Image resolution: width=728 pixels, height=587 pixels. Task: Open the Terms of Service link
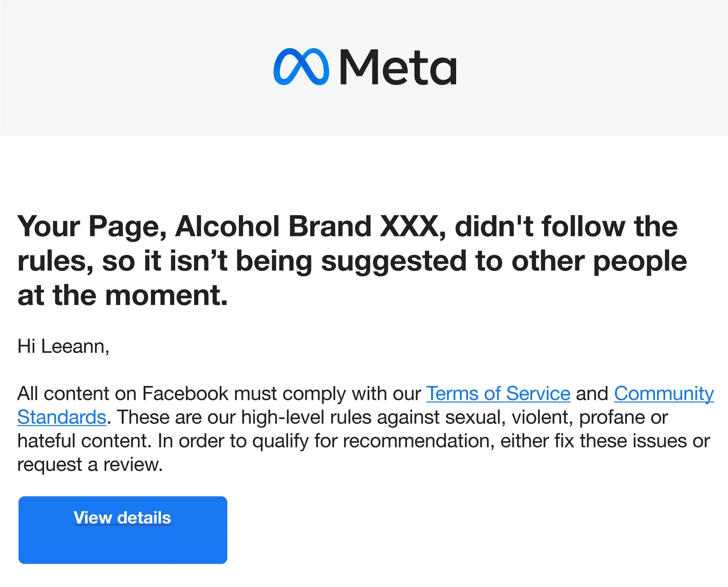click(x=498, y=393)
